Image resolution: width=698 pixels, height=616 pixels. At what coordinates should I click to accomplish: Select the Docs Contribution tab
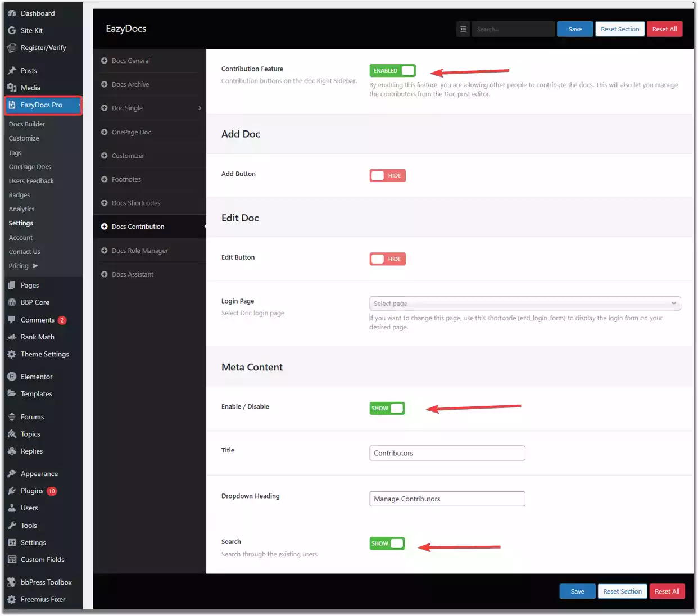(x=149, y=227)
